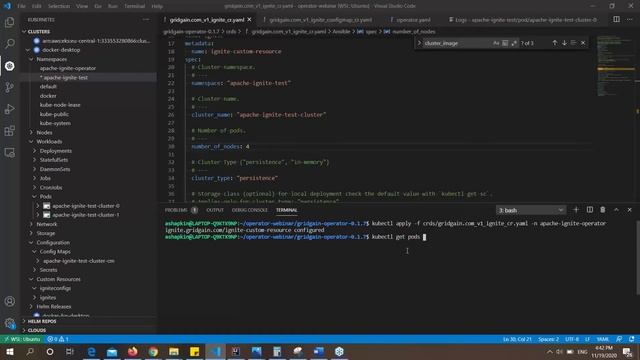The width and height of the screenshot is (640, 360).
Task: Toggle match whole word in find widget
Action: click(505, 43)
